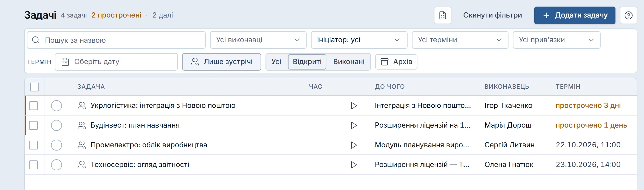The height and width of the screenshot is (190, 644).
Task: Open the export report document icon
Action: coord(443,15)
